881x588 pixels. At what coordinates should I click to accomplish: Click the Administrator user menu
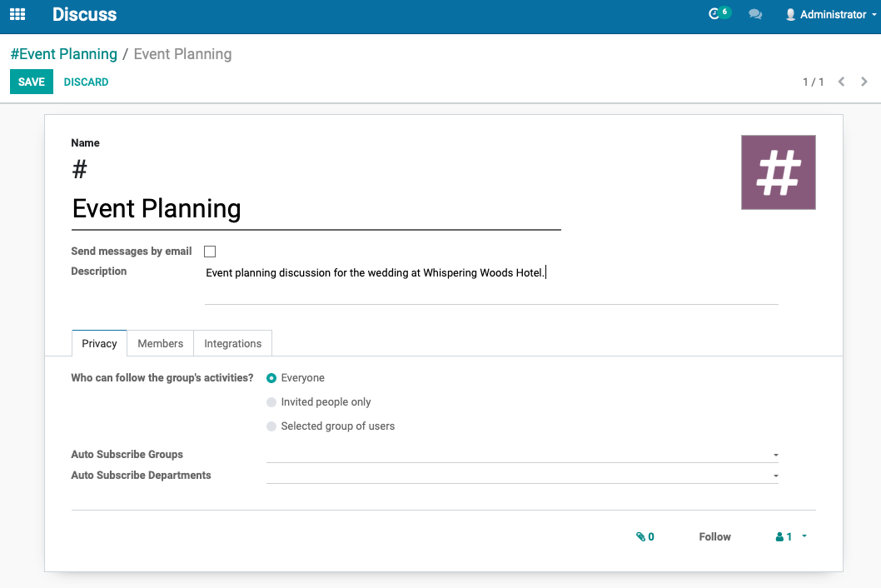830,15
